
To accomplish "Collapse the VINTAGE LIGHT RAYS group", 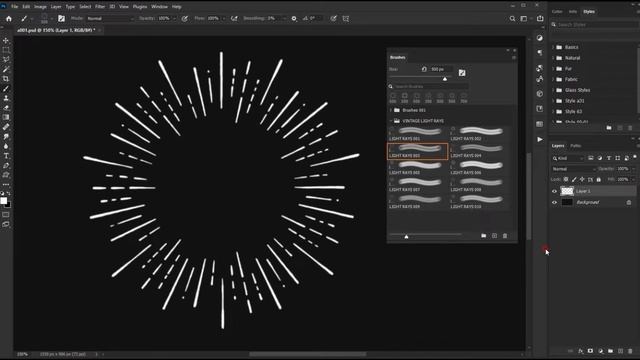I will pos(391,121).
